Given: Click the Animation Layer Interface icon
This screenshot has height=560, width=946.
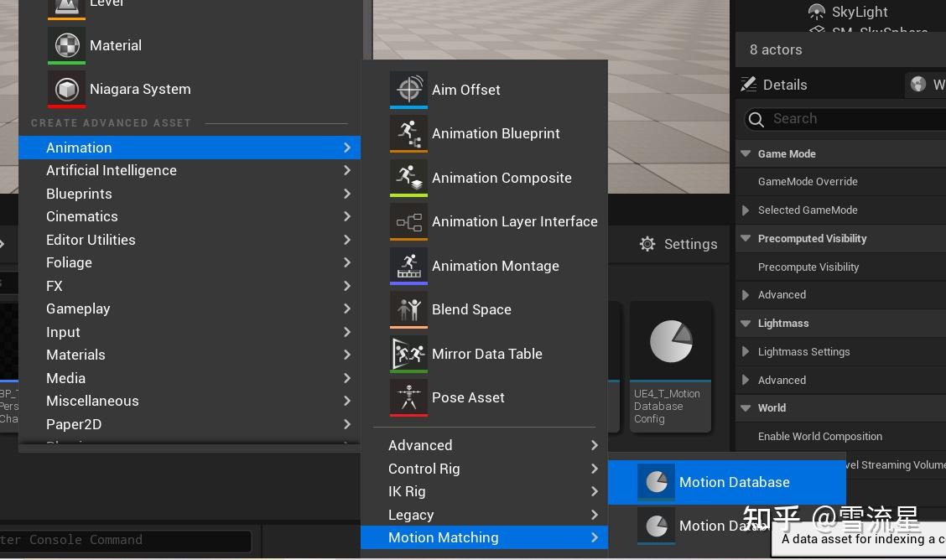Looking at the screenshot, I should [x=408, y=222].
